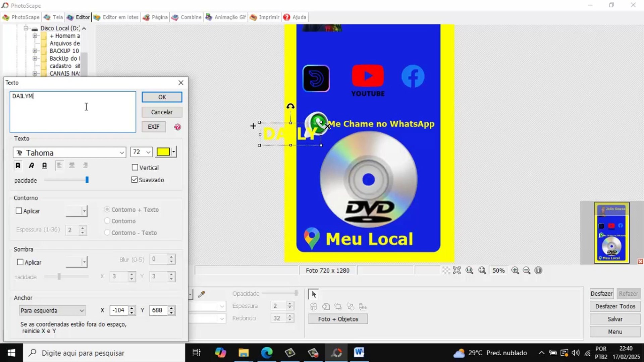Open the font size 72 dropdown

(x=148, y=152)
